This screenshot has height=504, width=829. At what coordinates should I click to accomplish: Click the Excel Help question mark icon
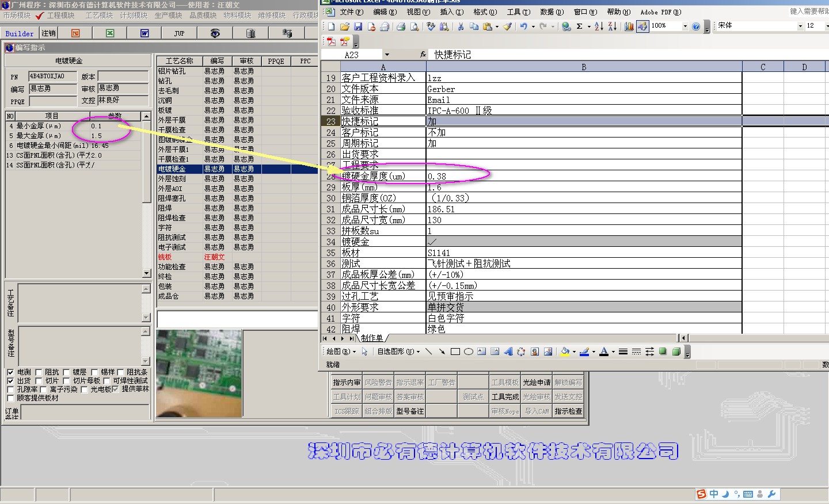pyautogui.click(x=696, y=26)
